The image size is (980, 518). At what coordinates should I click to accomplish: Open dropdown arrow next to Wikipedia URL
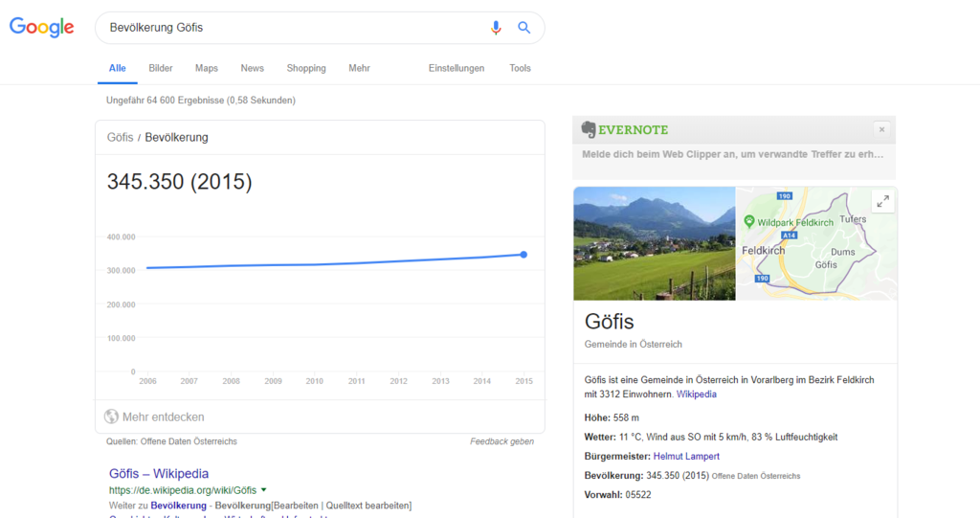(x=263, y=490)
